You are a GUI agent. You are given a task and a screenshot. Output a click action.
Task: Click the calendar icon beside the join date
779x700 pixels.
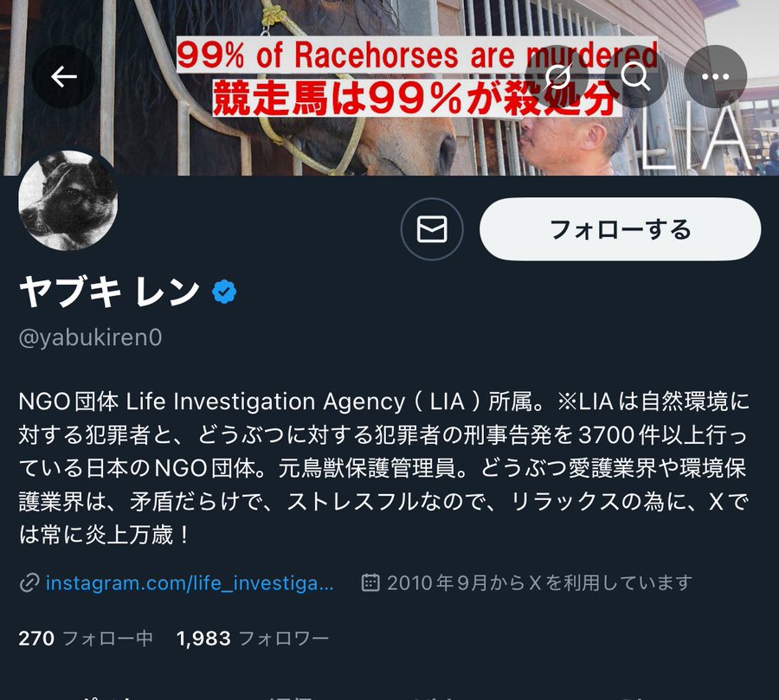(370, 582)
